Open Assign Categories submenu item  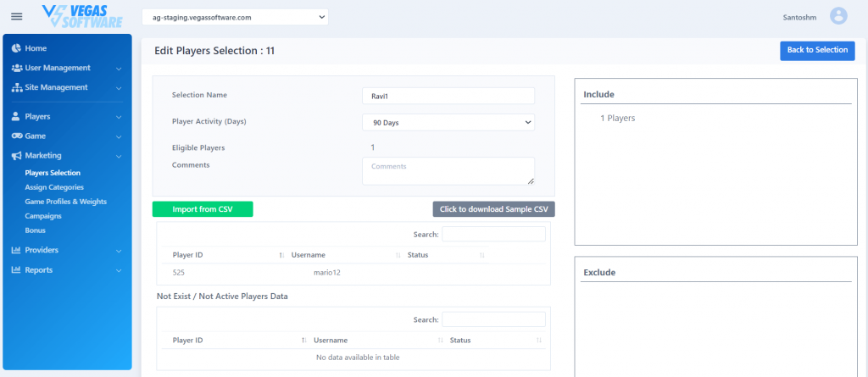click(54, 187)
